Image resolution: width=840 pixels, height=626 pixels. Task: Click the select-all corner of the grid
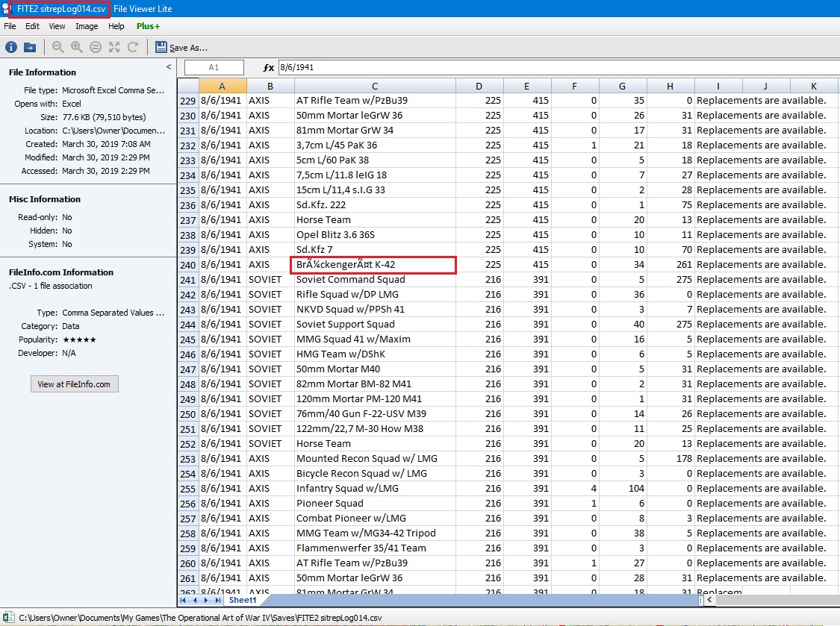tap(188, 86)
